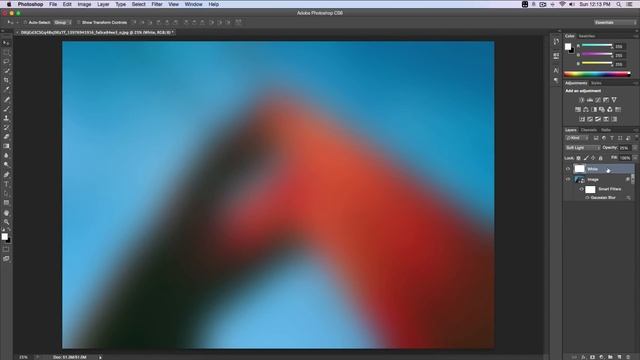This screenshot has height=360, width=640.
Task: Hide the Image layer via its eye icon
Action: pos(568,180)
